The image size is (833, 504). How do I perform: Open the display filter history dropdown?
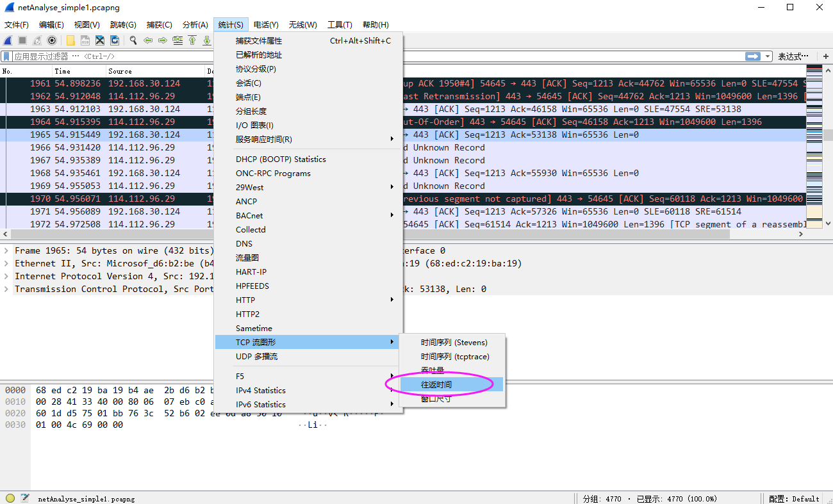click(768, 56)
